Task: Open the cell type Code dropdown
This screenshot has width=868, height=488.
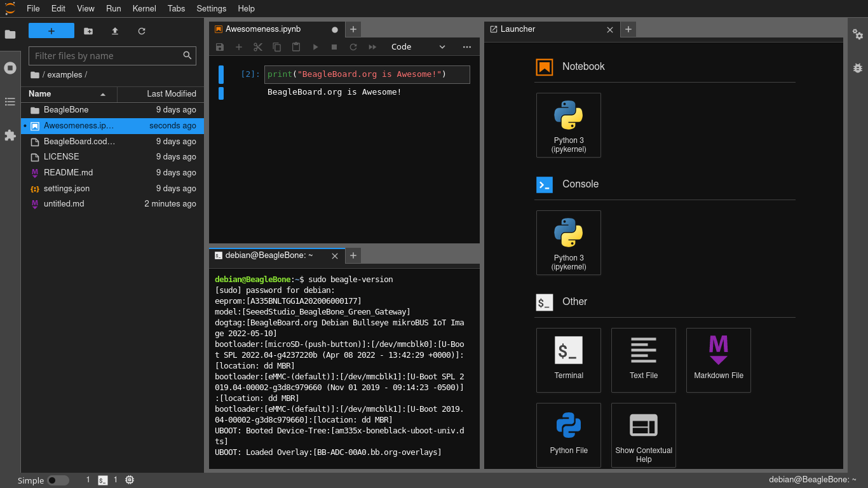Action: tap(418, 47)
